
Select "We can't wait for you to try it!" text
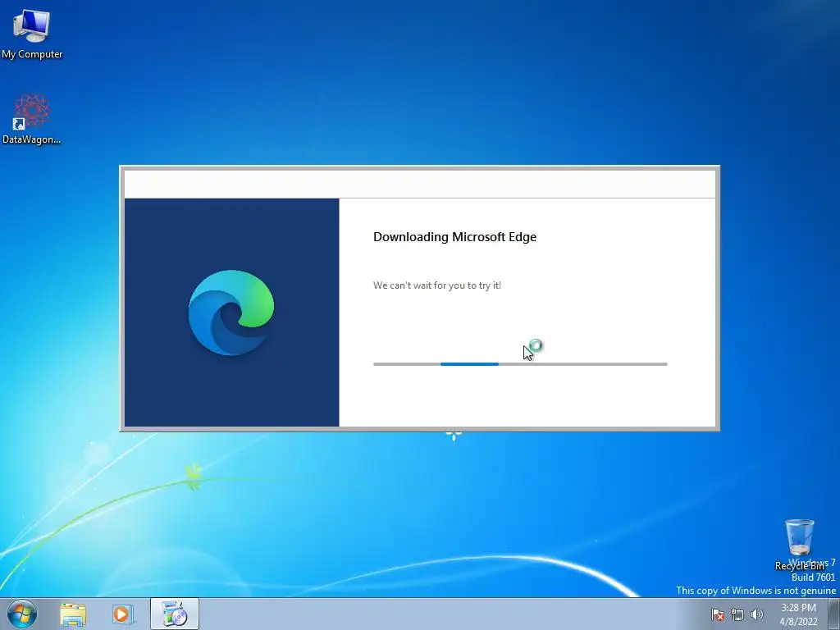pos(437,285)
